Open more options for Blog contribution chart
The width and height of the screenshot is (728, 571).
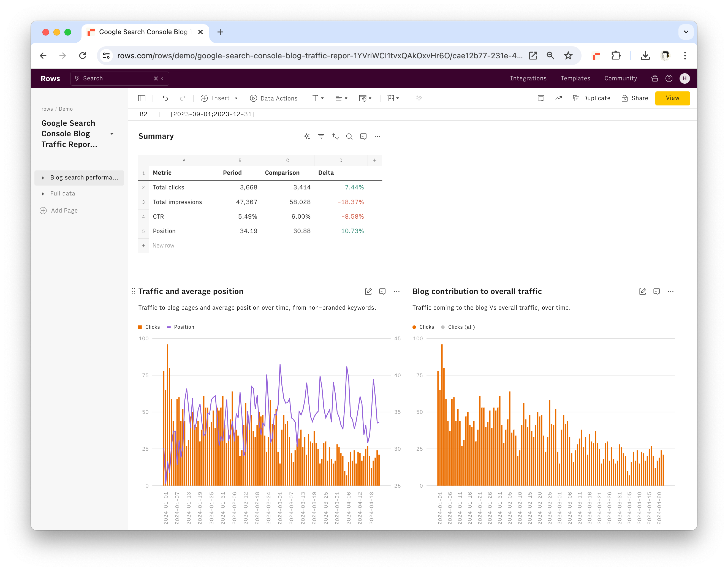pos(670,292)
